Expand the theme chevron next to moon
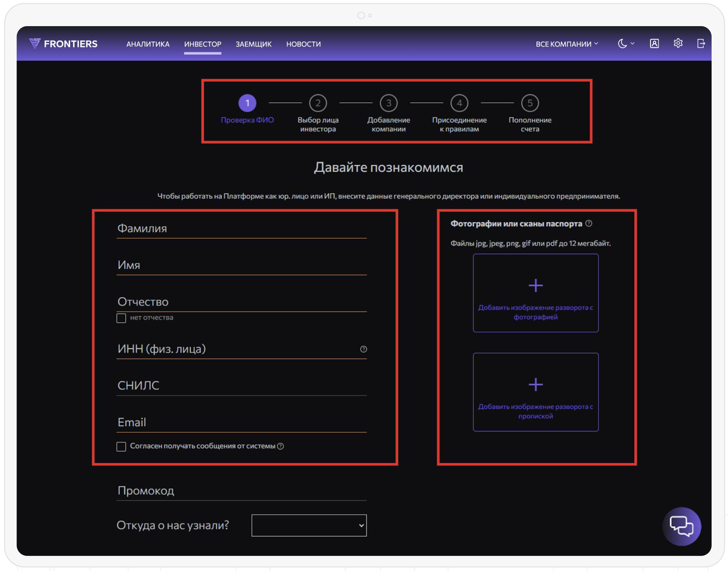Screen dimensions: 728x571 (x=632, y=44)
